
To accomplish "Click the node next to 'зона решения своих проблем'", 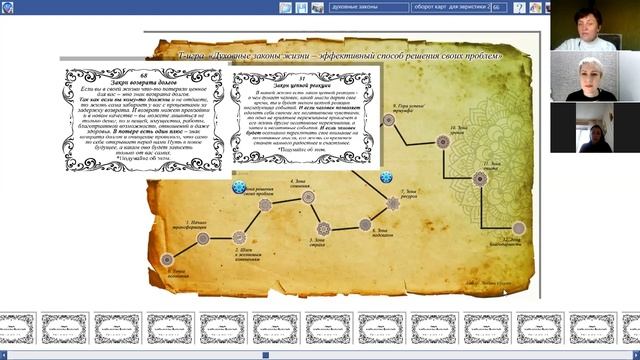I will [x=265, y=205].
